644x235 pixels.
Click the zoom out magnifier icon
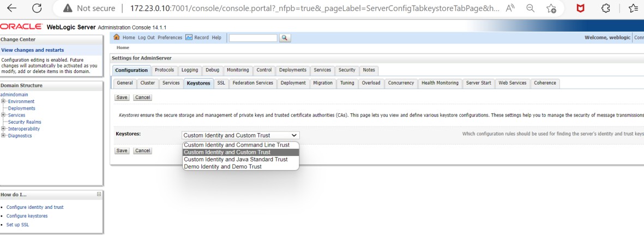tap(531, 8)
